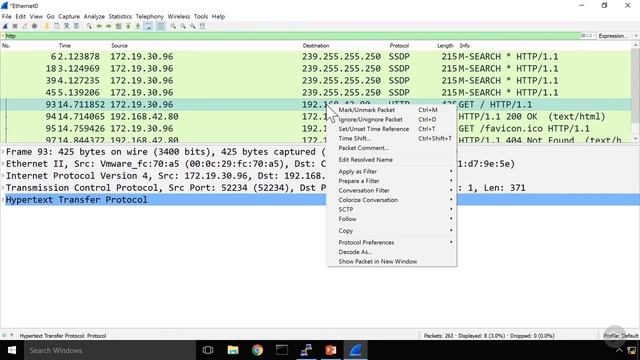Choose Ignore/Unignore Packet in context menu

(392, 119)
